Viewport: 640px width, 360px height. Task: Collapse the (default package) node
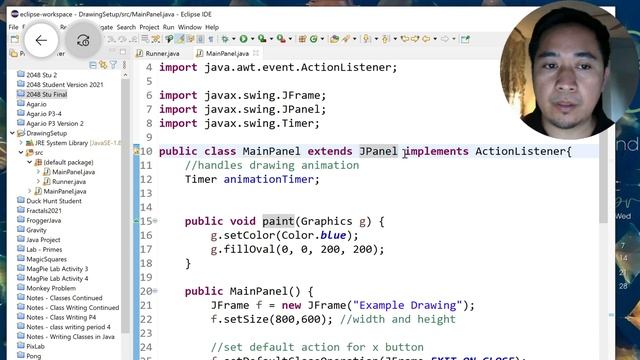[29, 162]
